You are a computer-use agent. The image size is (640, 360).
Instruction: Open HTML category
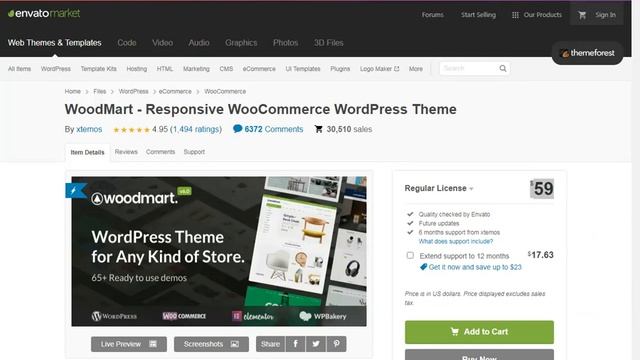(x=165, y=69)
